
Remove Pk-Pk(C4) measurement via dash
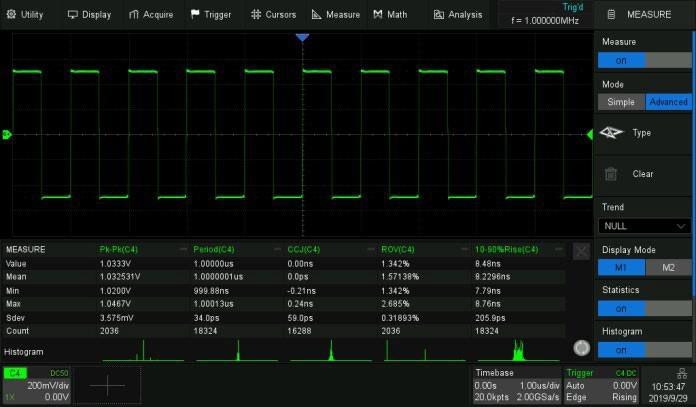pyautogui.click(x=183, y=249)
